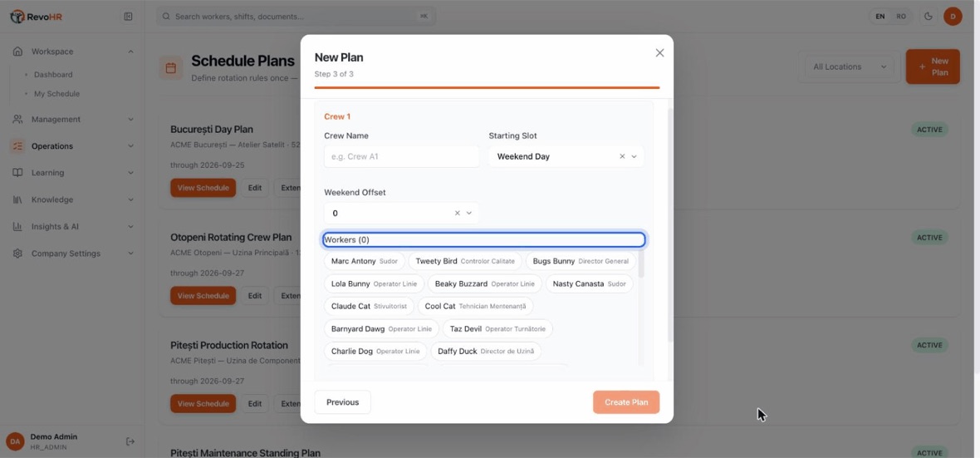Expand the Management menu section
Viewport: 980px width, 458px height.
[74, 119]
